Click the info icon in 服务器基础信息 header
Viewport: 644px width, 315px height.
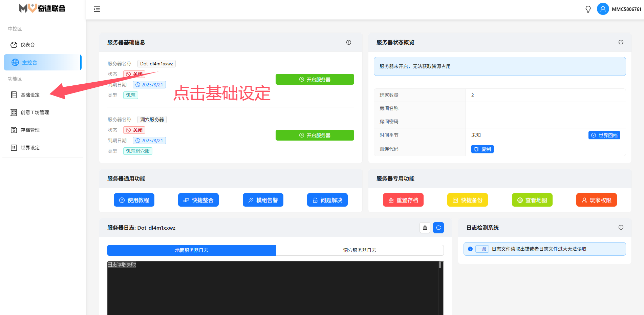pyautogui.click(x=349, y=42)
